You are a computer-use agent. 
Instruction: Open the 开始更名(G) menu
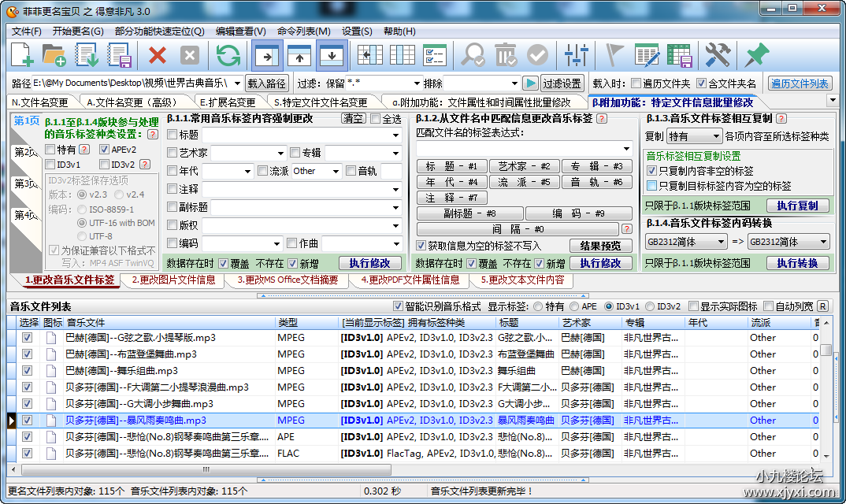coord(78,31)
